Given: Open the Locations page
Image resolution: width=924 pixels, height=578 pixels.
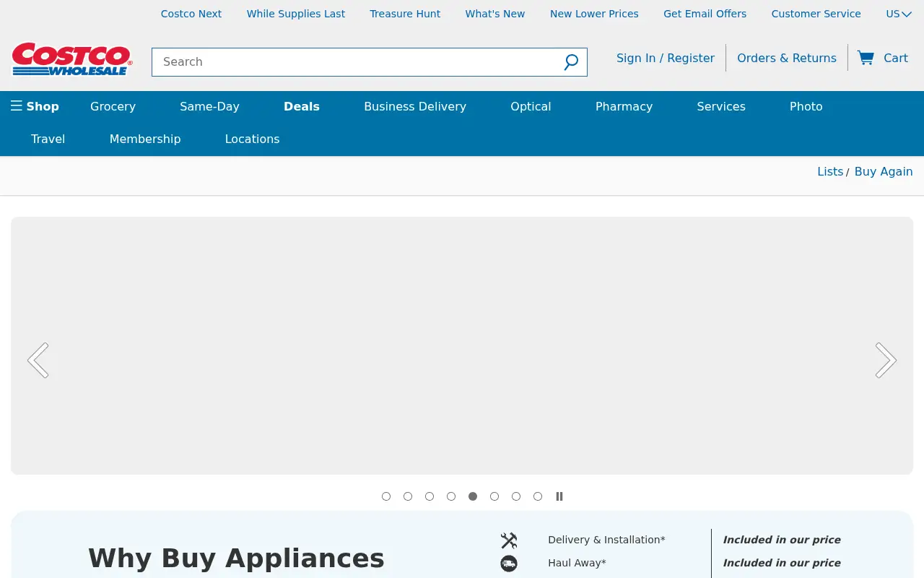Looking at the screenshot, I should pyautogui.click(x=252, y=139).
